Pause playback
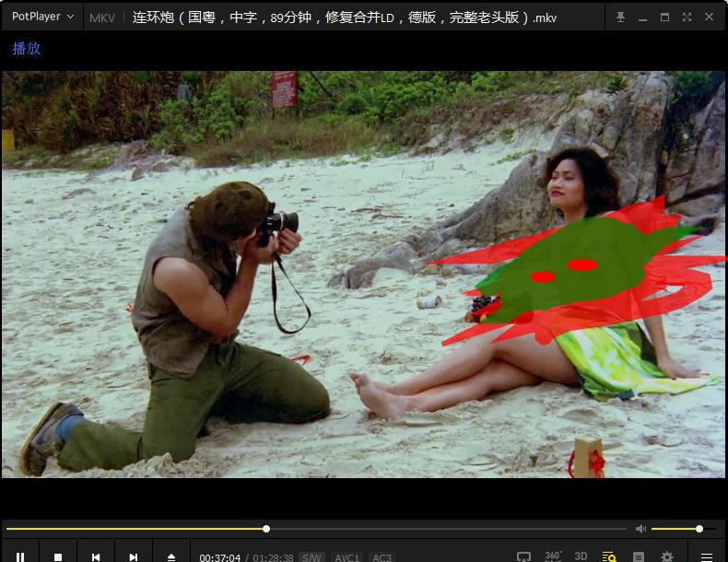 click(20, 556)
